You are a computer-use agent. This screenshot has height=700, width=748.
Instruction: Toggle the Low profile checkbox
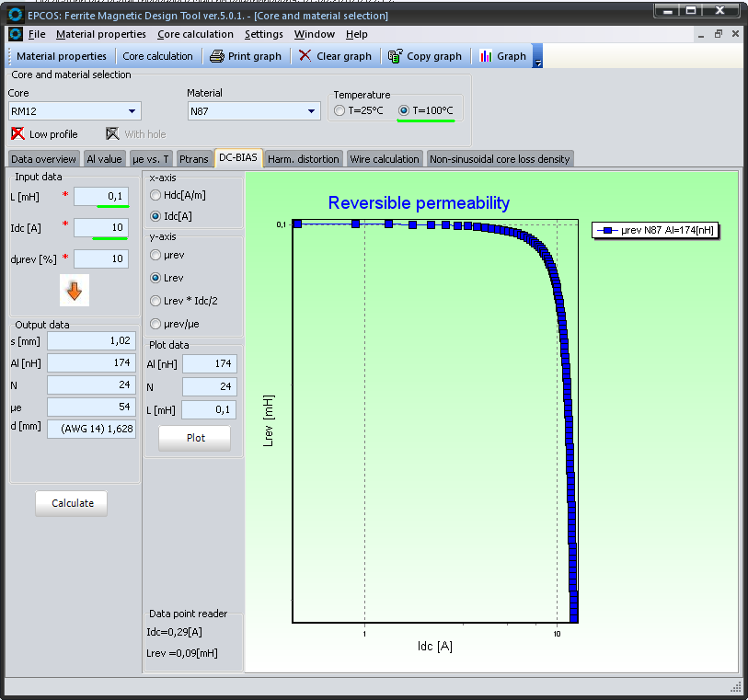tap(17, 133)
